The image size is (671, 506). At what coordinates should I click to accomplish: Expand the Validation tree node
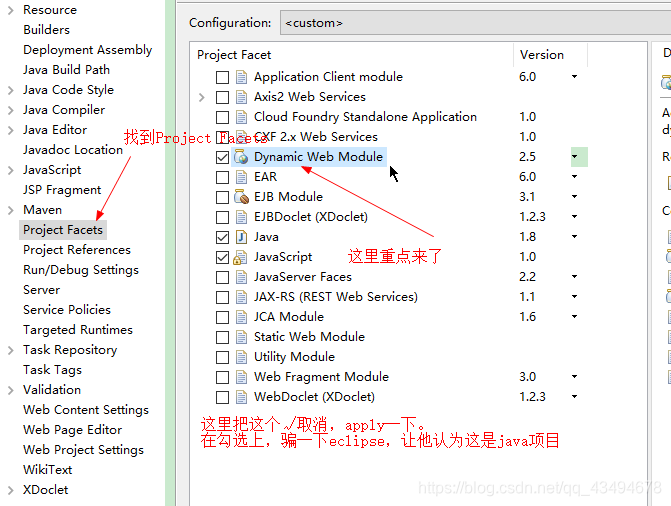pyautogui.click(x=11, y=390)
